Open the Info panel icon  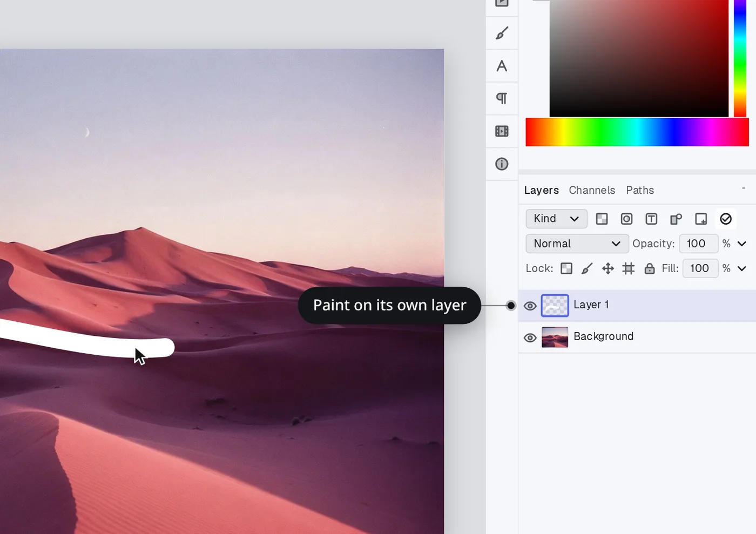pos(502,164)
